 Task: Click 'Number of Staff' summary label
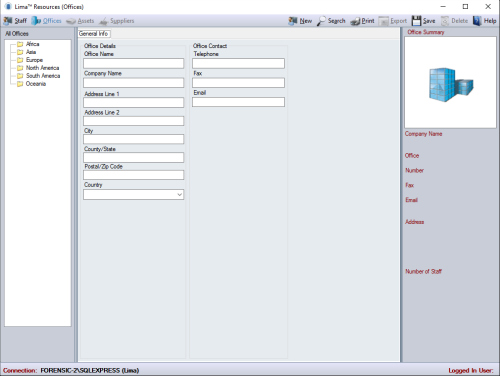423,271
